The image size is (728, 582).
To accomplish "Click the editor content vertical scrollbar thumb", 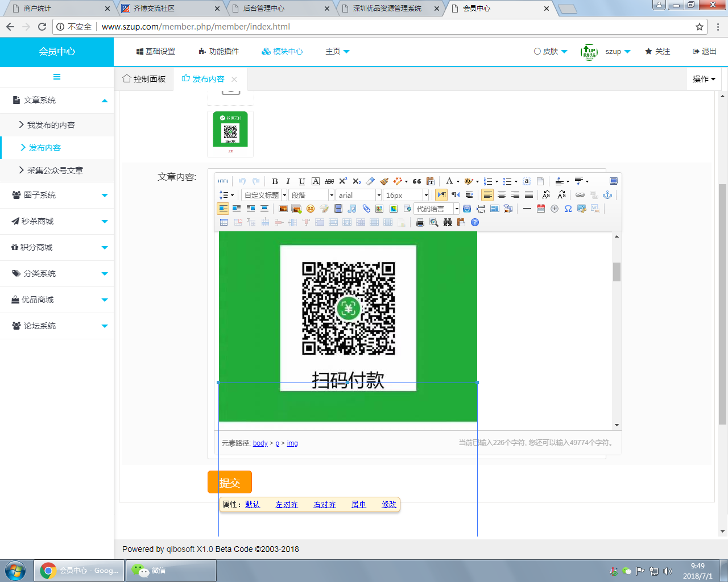I will tap(617, 272).
